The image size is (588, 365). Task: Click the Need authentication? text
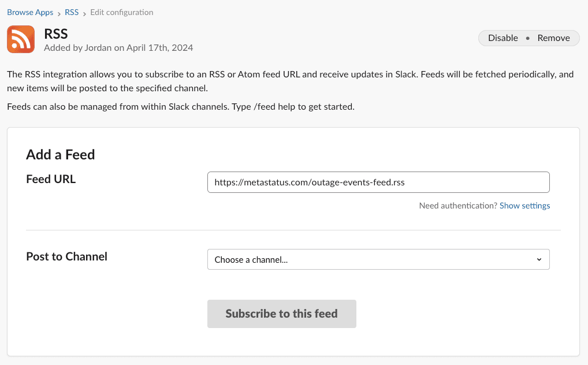coord(457,206)
